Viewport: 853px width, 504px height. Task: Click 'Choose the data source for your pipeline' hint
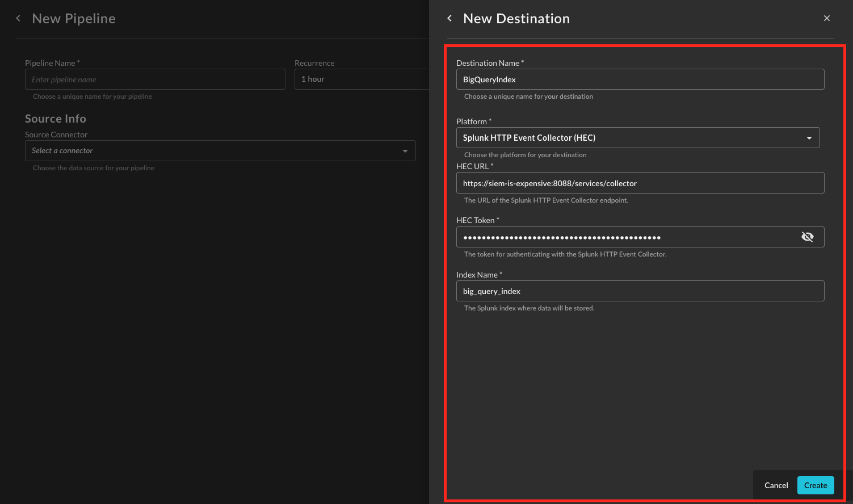(x=94, y=168)
